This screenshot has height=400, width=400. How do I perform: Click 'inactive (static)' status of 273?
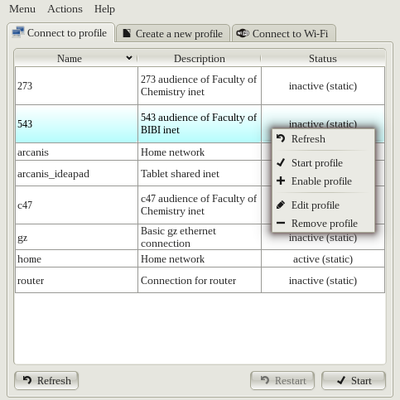(323, 86)
